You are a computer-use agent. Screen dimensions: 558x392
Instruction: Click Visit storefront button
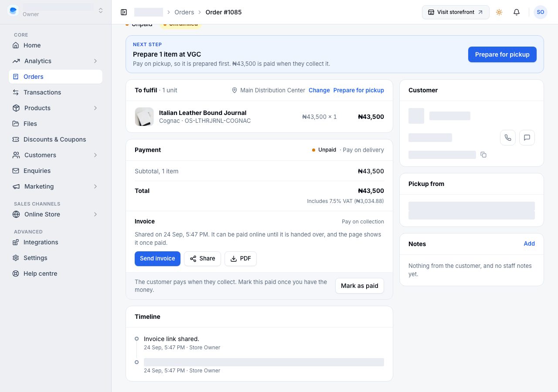(x=456, y=12)
